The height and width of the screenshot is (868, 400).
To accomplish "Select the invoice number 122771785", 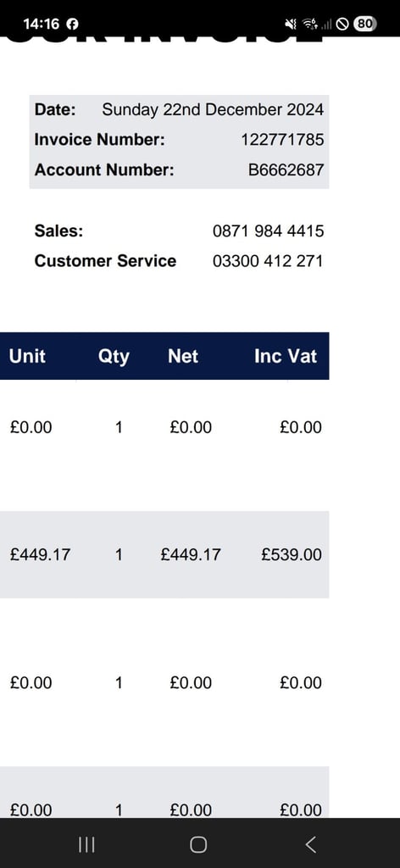I will point(282,140).
